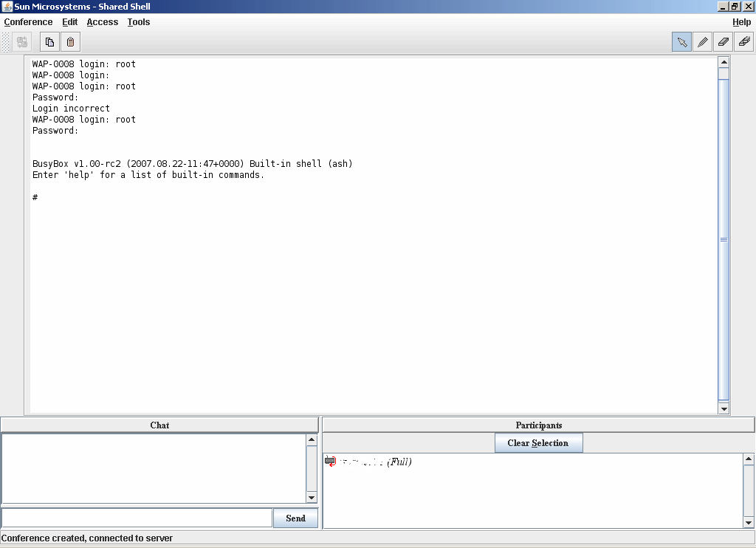This screenshot has height=548, width=756.
Task: Click the keyboard icon beside the participant
Action: coord(330,461)
